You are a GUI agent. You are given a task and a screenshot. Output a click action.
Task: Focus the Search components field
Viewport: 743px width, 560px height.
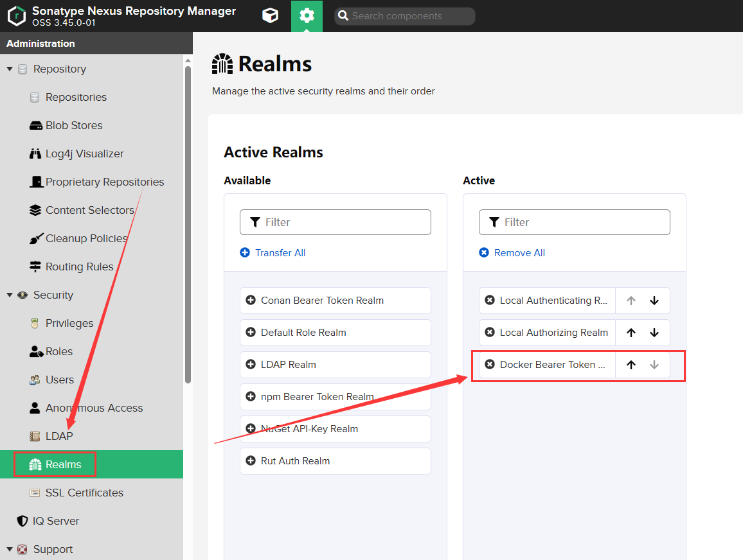coord(405,16)
